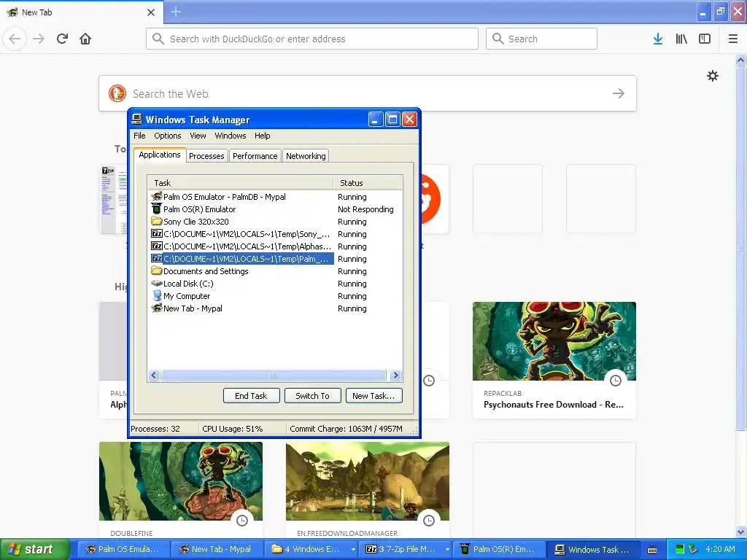Select the Temp\Sony_ 7-Zip task
The image size is (747, 560).
241,234
